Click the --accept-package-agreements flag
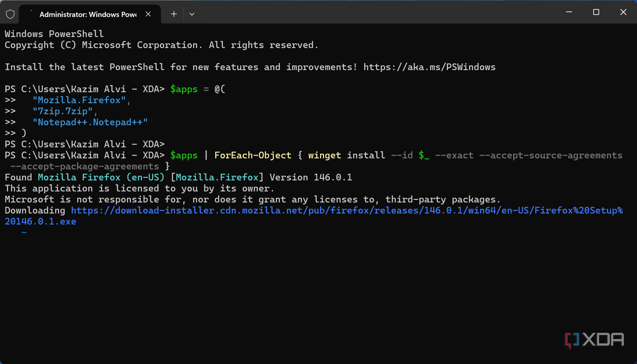The width and height of the screenshot is (637, 364). 85,166
